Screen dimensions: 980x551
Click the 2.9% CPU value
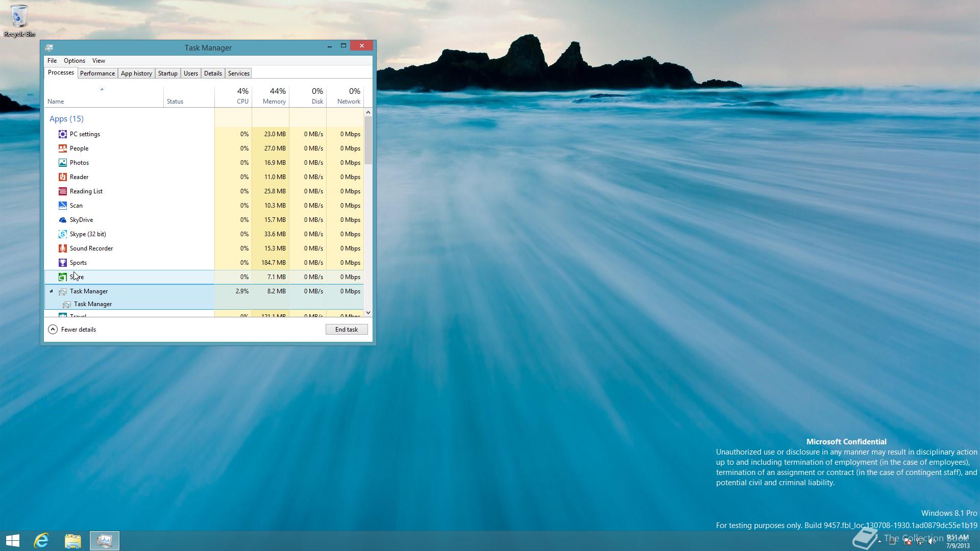(x=242, y=291)
